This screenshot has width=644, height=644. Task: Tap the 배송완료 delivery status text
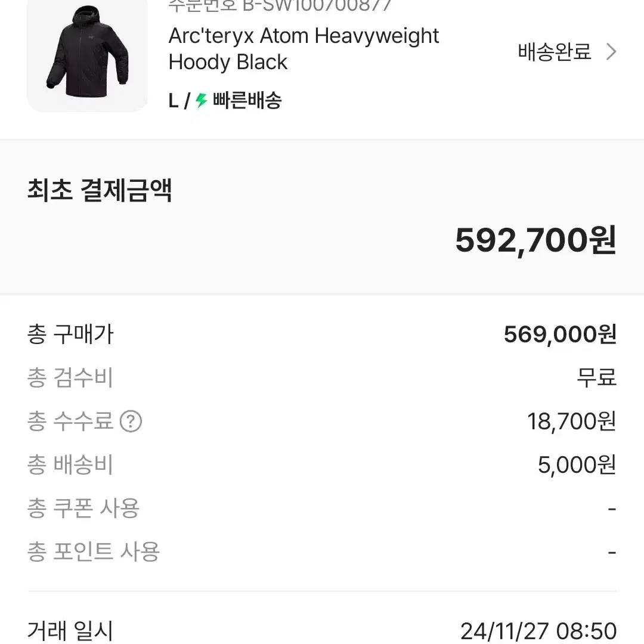click(x=555, y=52)
